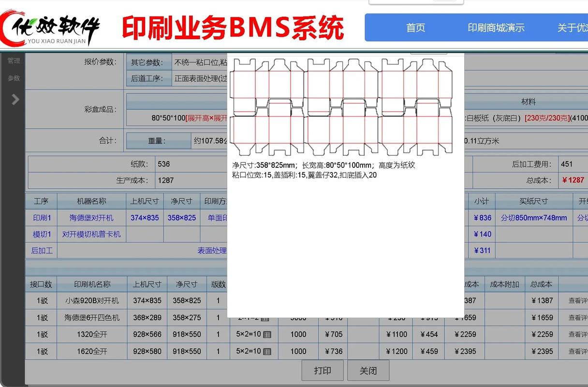Select the 模切1 process cell

tap(42, 234)
